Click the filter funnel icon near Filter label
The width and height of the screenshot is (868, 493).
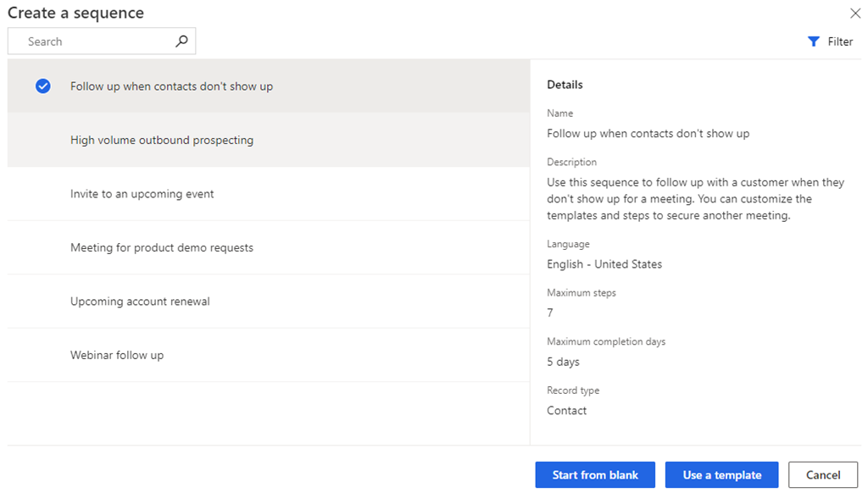click(x=815, y=41)
